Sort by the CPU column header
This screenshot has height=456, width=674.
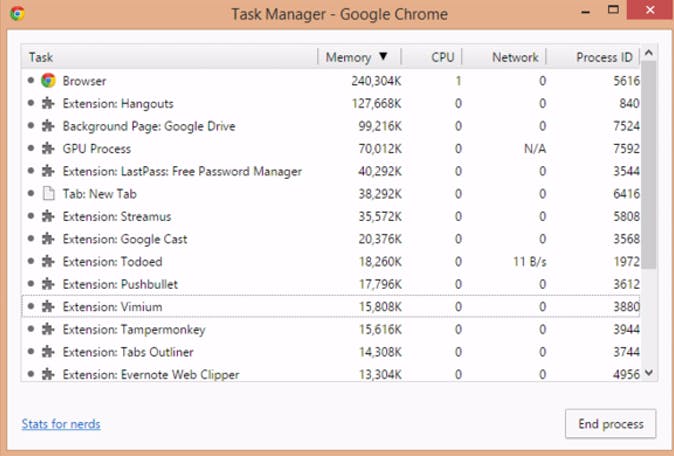click(442, 57)
